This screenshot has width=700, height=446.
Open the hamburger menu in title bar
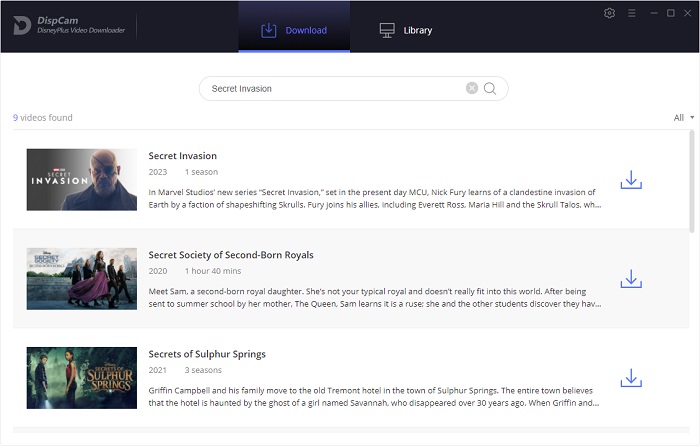point(630,13)
